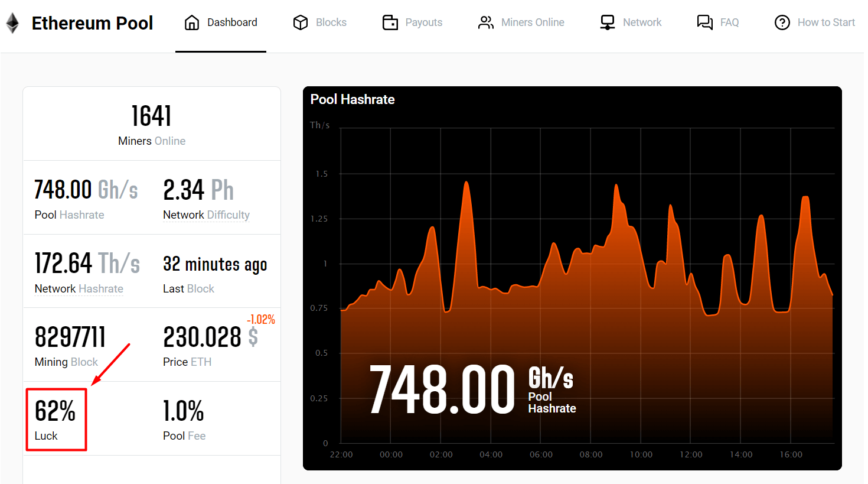
Task: Open the Miners Online tab
Action: point(533,22)
